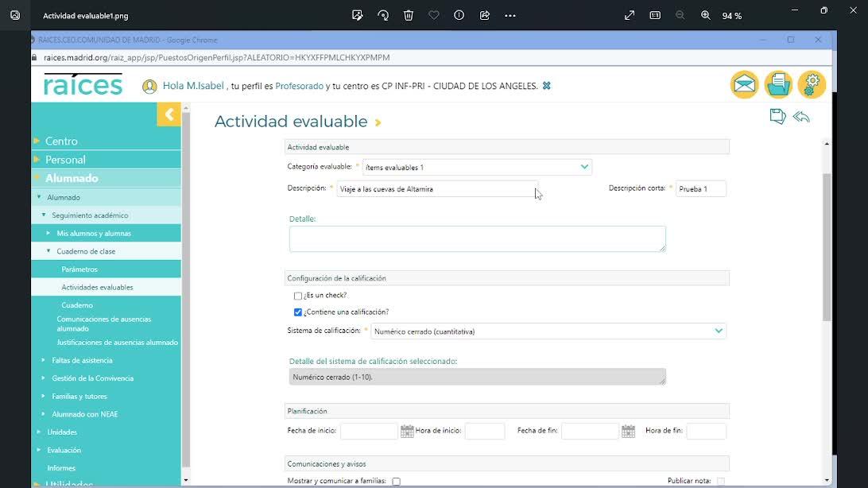Click the user profile avatar icon

(x=149, y=87)
